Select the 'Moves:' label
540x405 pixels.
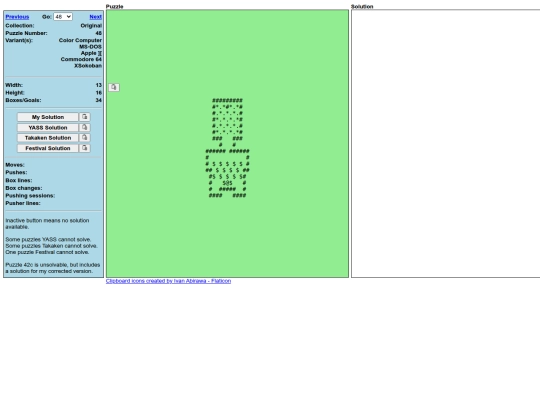point(15,165)
